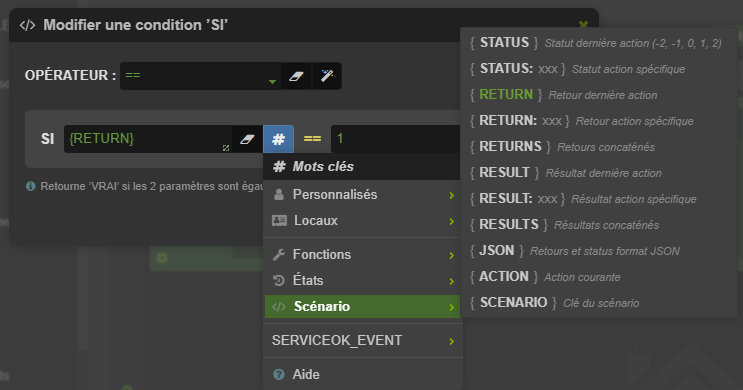This screenshot has width=743, height=390.
Task: Click the code icon in the dialog title
Action: (27, 25)
